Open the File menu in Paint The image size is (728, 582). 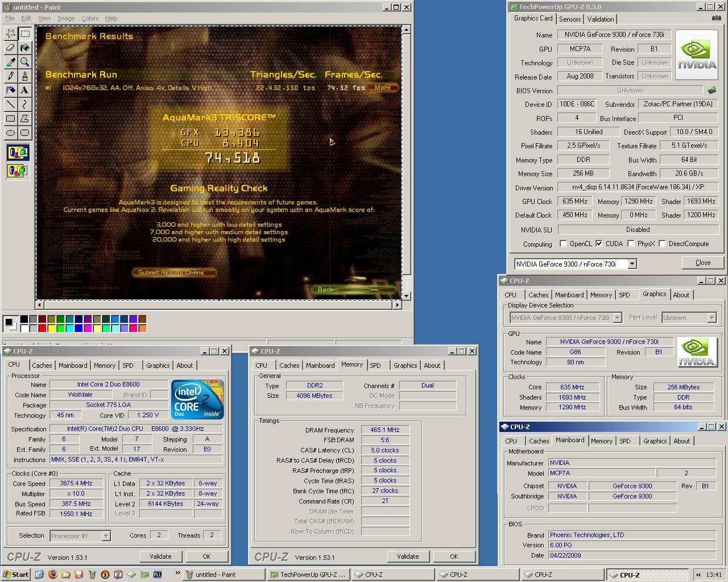coord(10,18)
